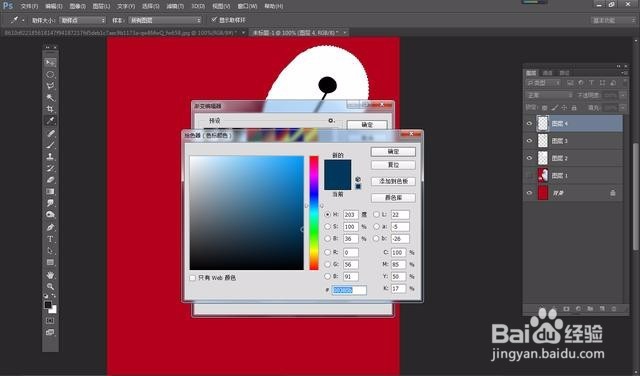
Task: Select the Rectangle shape tool
Action: pyautogui.click(x=50, y=263)
